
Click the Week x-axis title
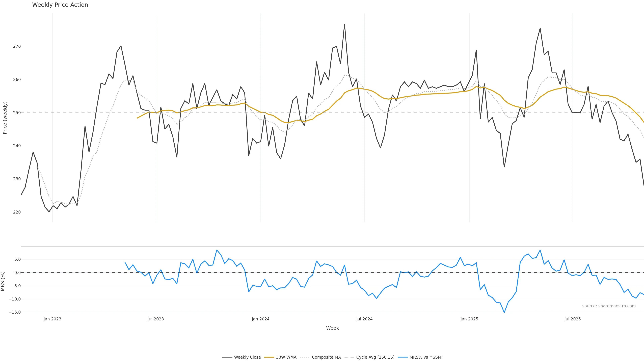coord(332,328)
